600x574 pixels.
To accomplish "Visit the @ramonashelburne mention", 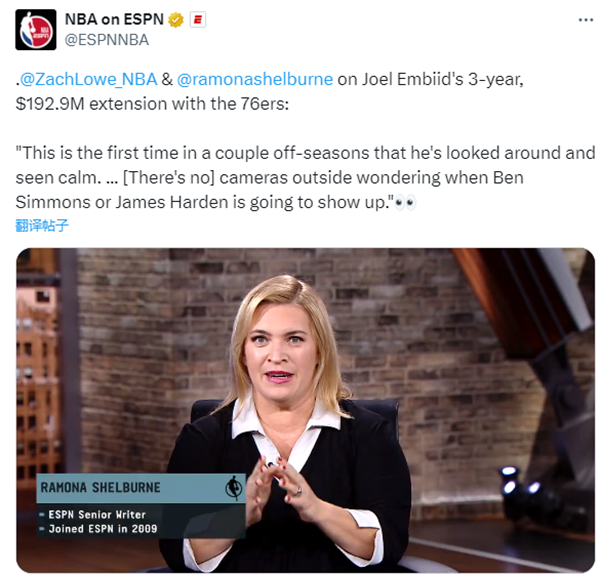I will click(x=255, y=79).
